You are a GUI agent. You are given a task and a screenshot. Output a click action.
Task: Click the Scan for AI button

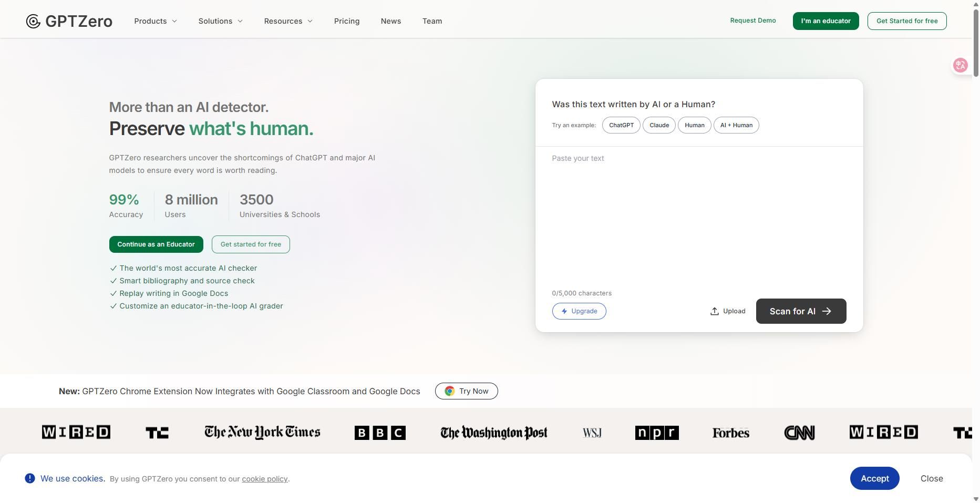tap(801, 311)
